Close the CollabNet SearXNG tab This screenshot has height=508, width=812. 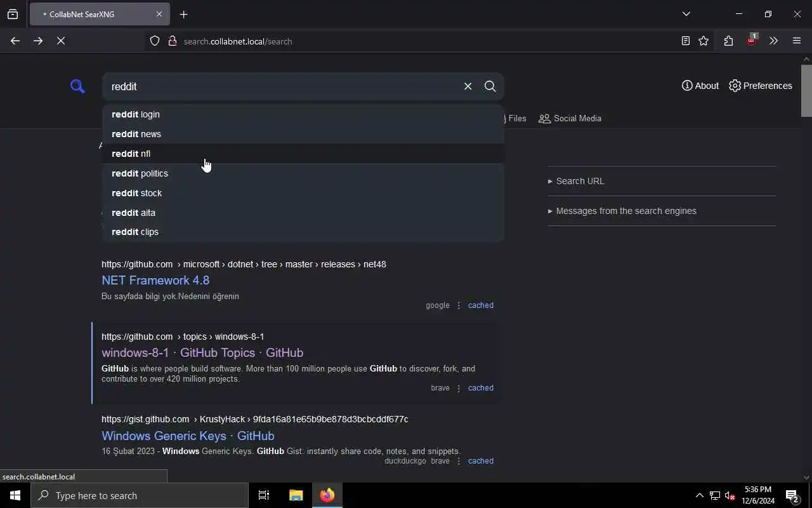coord(159,14)
